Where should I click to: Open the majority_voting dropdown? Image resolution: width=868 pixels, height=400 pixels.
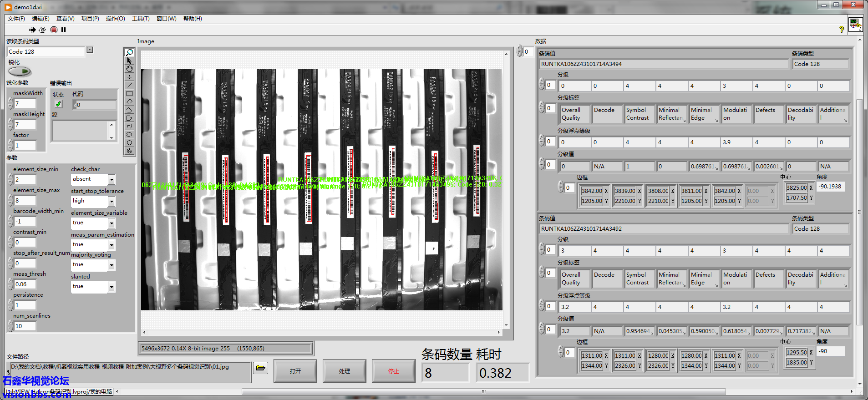(x=112, y=265)
